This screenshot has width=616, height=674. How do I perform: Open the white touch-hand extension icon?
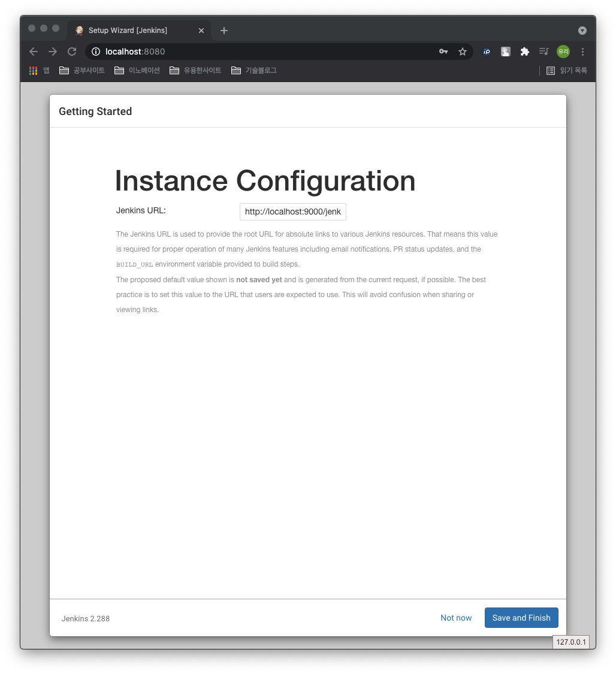point(506,52)
